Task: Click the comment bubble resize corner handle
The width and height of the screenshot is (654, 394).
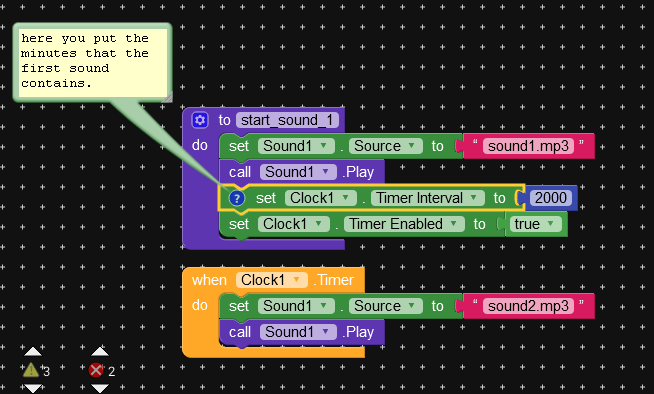Action: click(167, 98)
